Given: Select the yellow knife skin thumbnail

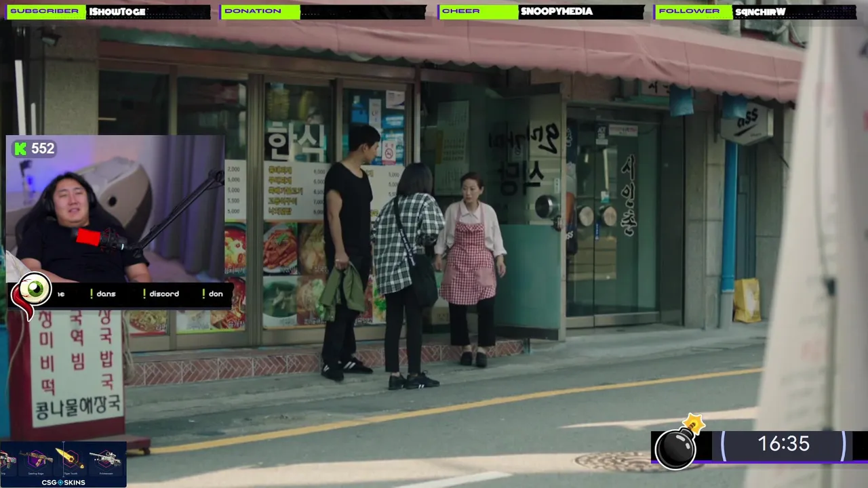Looking at the screenshot, I should pyautogui.click(x=70, y=458).
